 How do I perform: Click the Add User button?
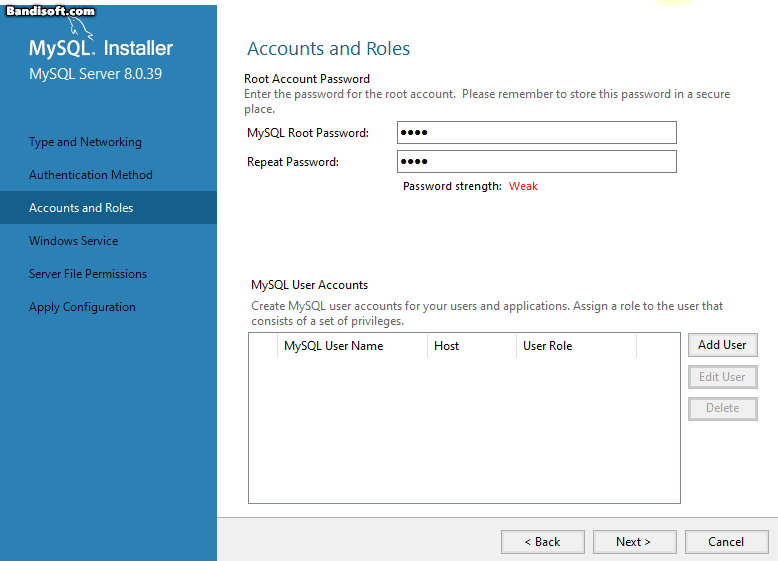[x=722, y=345]
